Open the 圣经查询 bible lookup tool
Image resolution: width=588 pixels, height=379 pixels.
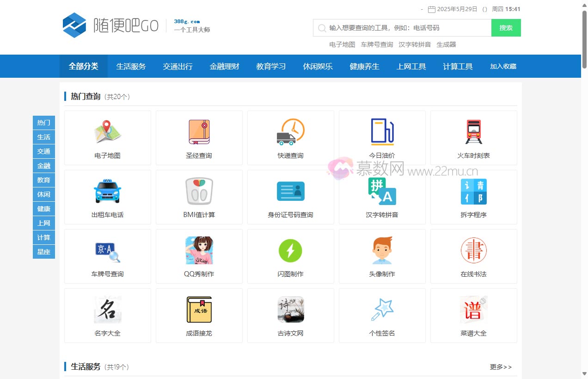click(x=199, y=137)
